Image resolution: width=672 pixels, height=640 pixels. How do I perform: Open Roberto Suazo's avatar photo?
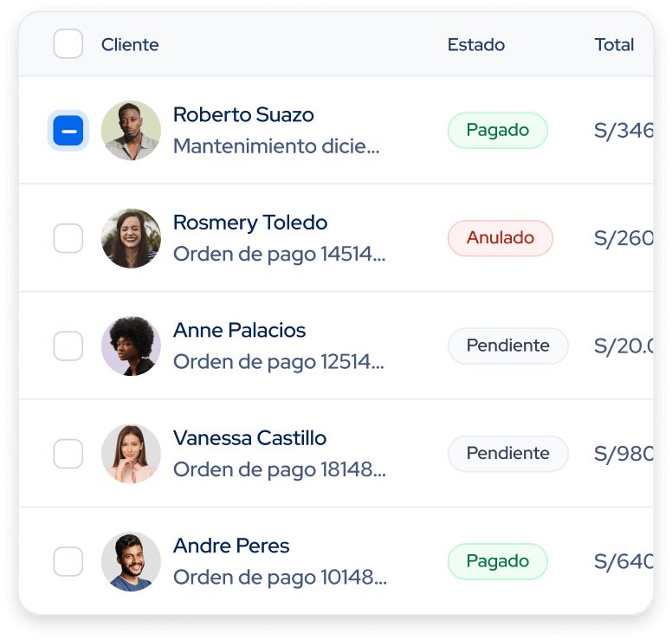point(131,130)
